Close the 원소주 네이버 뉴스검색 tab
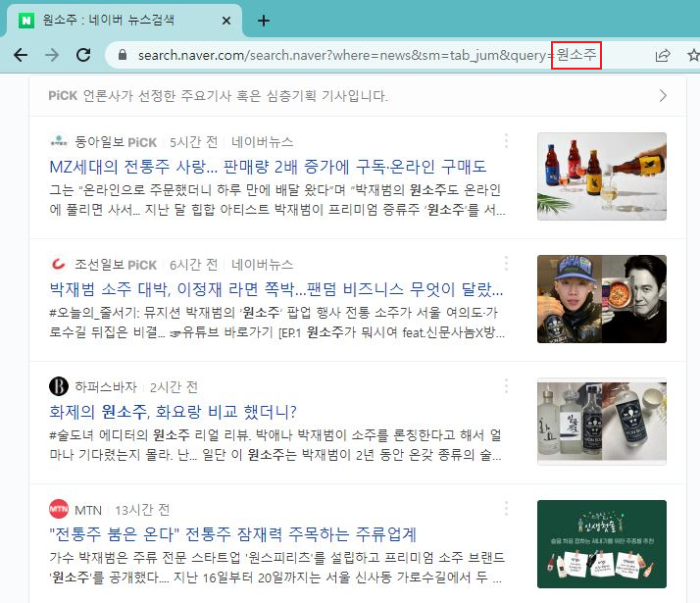The height and width of the screenshot is (603, 700). pos(226,21)
